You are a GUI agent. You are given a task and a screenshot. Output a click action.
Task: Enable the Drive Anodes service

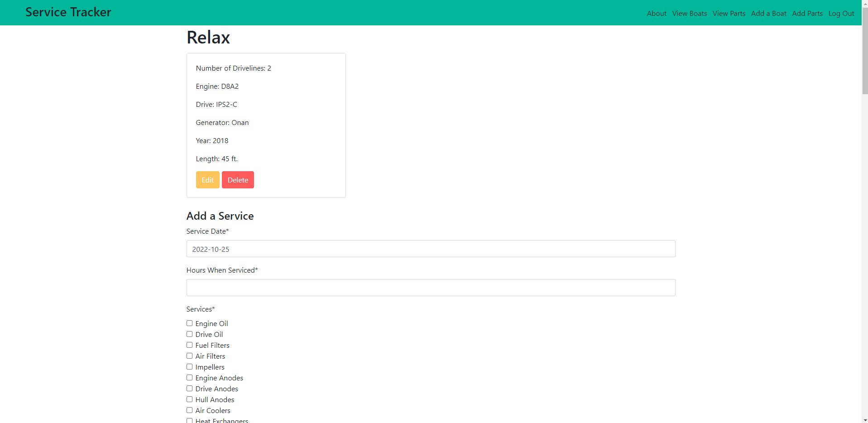coord(189,388)
